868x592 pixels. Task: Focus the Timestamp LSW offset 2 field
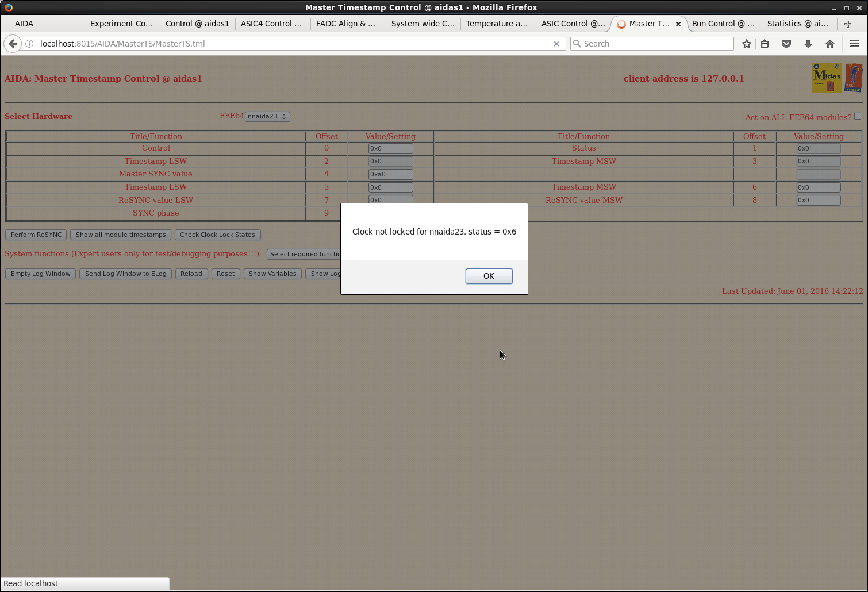click(391, 162)
